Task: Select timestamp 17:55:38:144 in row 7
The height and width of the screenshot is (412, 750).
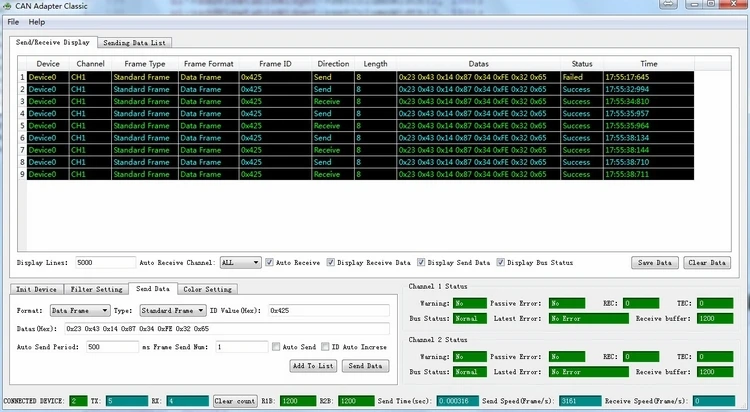Action: click(x=649, y=150)
